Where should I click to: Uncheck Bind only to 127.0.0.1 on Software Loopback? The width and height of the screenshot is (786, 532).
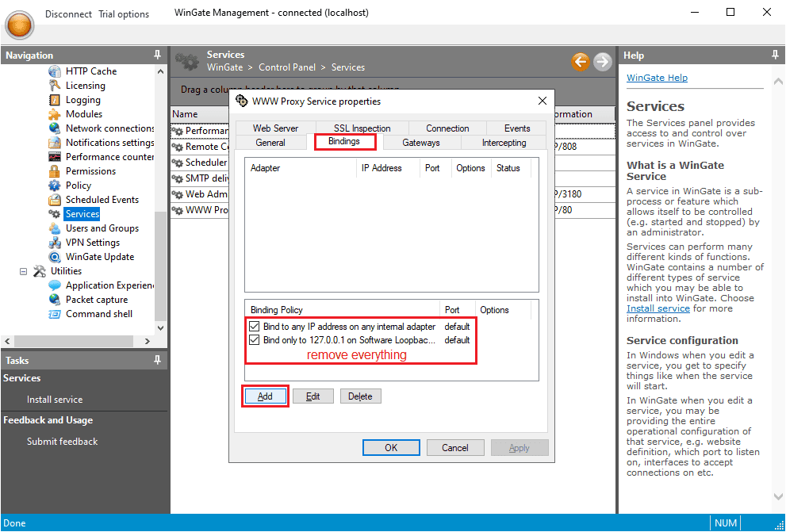pos(254,340)
